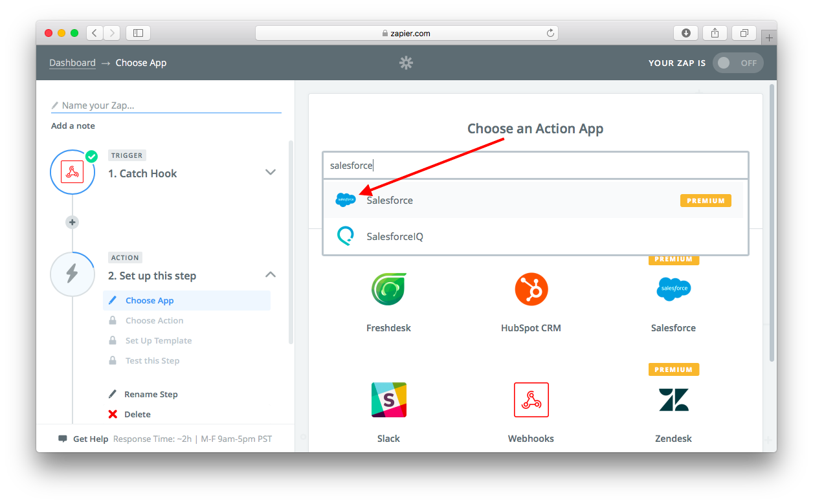813x504 pixels.
Task: Go to the Dashboard link
Action: [x=72, y=63]
